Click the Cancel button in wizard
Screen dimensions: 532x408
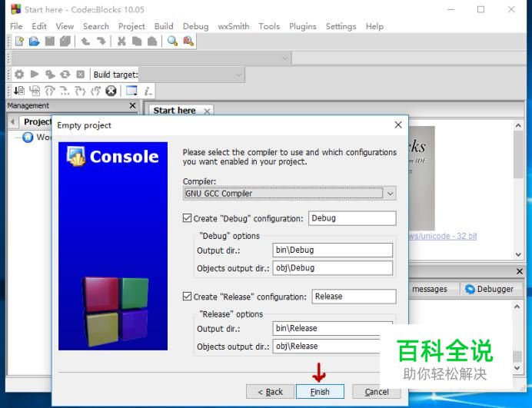(x=377, y=392)
